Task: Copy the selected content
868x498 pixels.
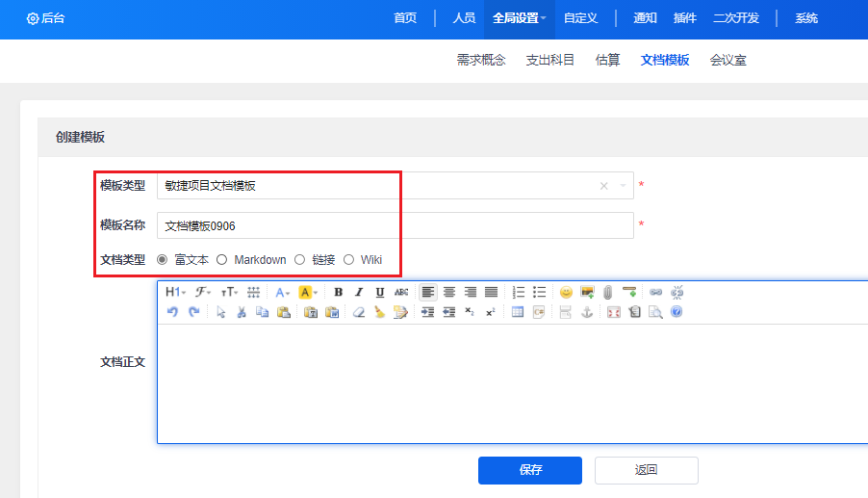Action: pos(263,312)
